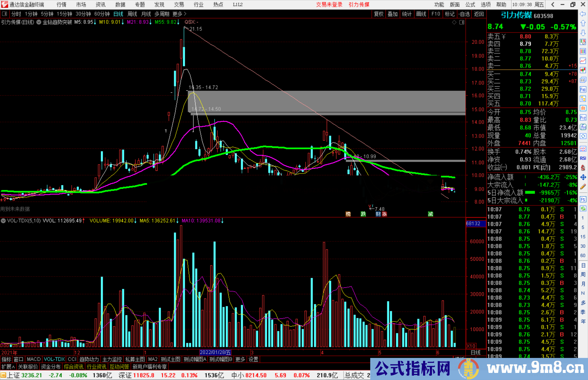Click the panel layout icon beside the diamond
The width and height of the screenshot is (588, 380).
(462, 22)
